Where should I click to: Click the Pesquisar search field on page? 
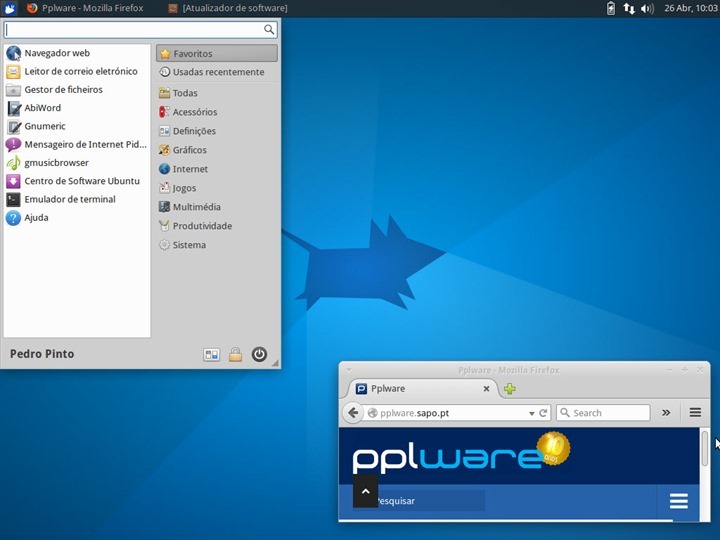coord(431,501)
